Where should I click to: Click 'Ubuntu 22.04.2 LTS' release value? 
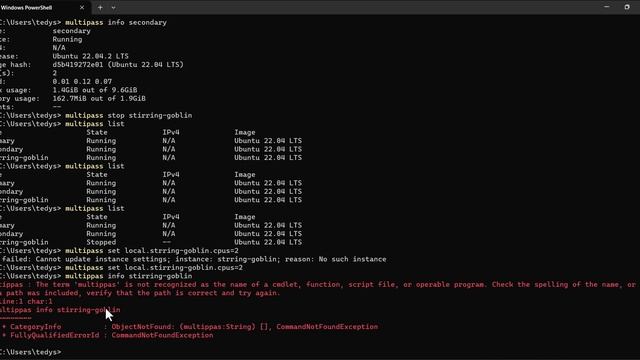[x=90, y=56]
